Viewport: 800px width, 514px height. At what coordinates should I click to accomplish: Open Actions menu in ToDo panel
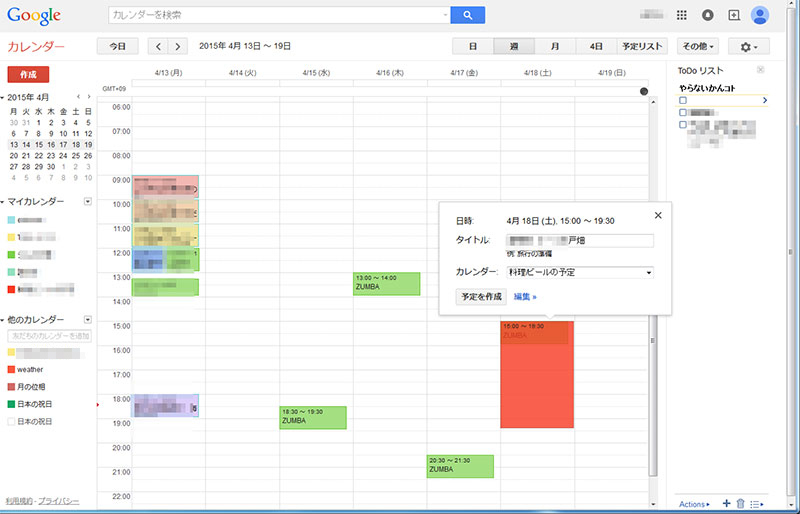694,504
